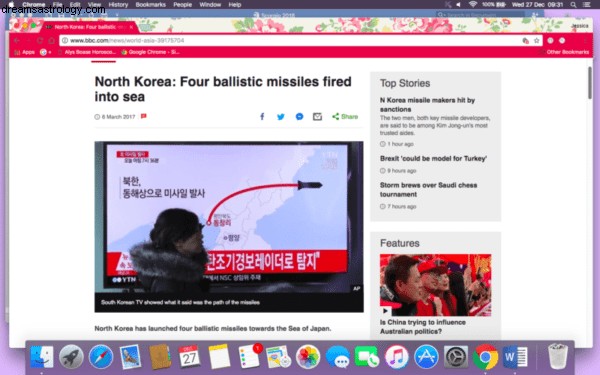This screenshot has width=600, height=375.
Task: Open Maps app in Dock
Action: 278,357
